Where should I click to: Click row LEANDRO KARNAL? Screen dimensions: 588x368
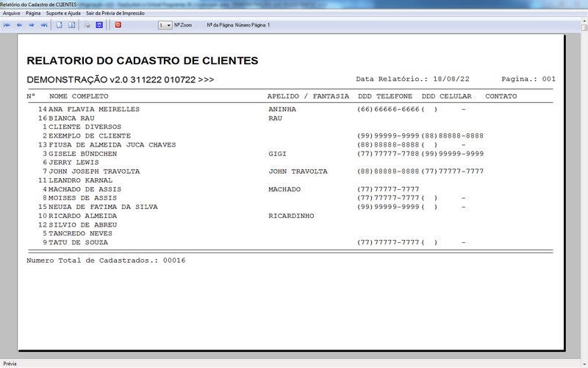click(75, 180)
